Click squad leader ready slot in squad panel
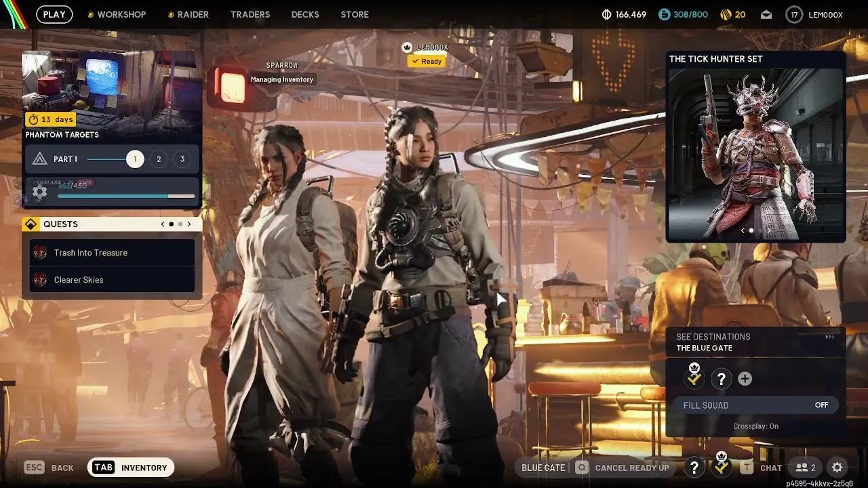 (694, 377)
